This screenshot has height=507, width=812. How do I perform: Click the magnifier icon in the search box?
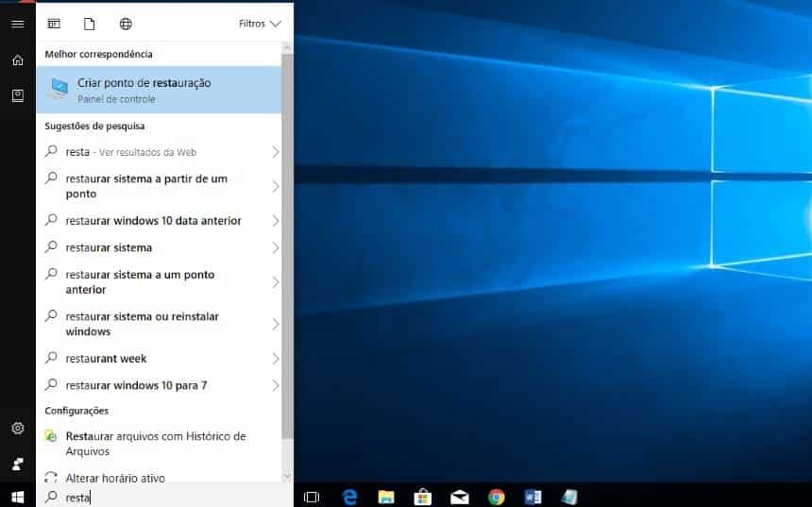coord(51,497)
